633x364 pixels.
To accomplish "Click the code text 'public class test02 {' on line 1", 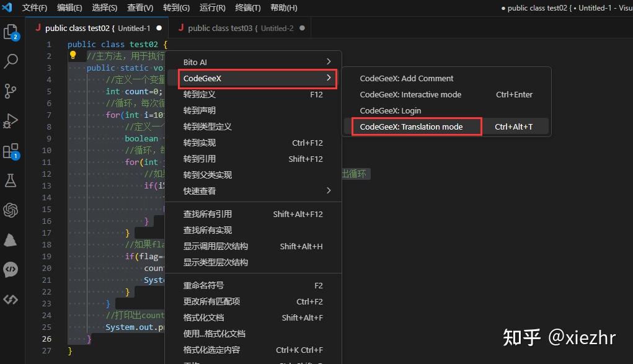I will coord(117,44).
